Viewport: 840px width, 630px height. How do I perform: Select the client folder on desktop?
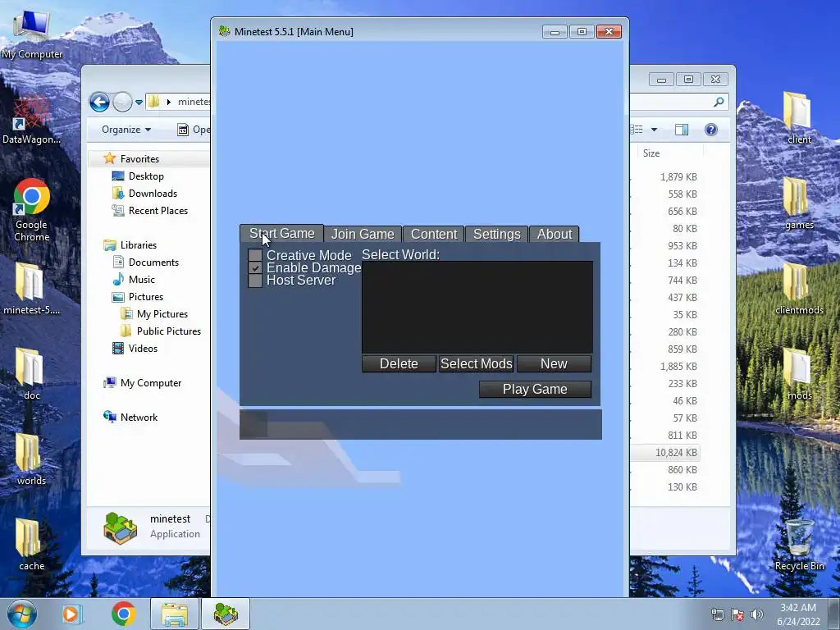[799, 118]
